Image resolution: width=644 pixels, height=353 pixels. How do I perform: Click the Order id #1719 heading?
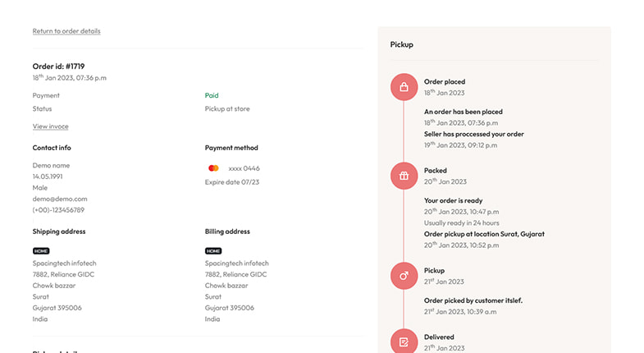click(x=58, y=66)
